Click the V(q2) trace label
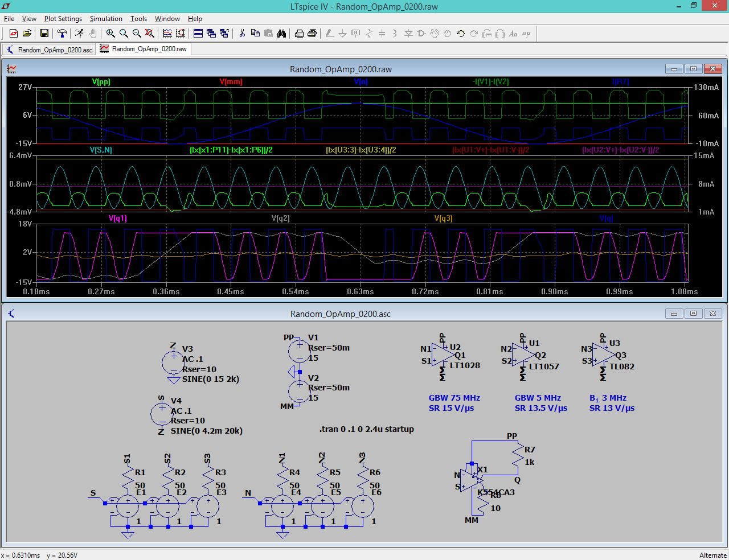This screenshot has height=560, width=729. click(281, 219)
